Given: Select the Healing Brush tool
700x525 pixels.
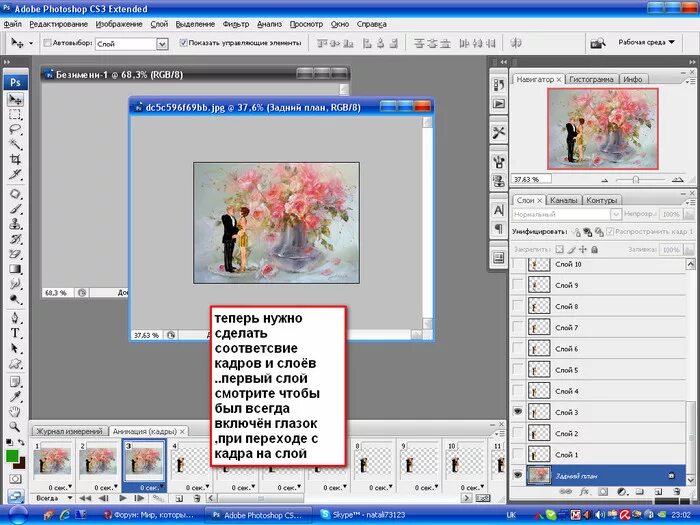Looking at the screenshot, I should pyautogui.click(x=15, y=194).
